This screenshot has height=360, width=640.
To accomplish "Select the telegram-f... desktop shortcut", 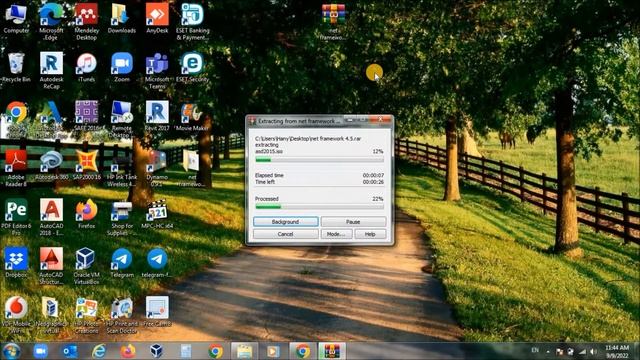I will [157, 263].
